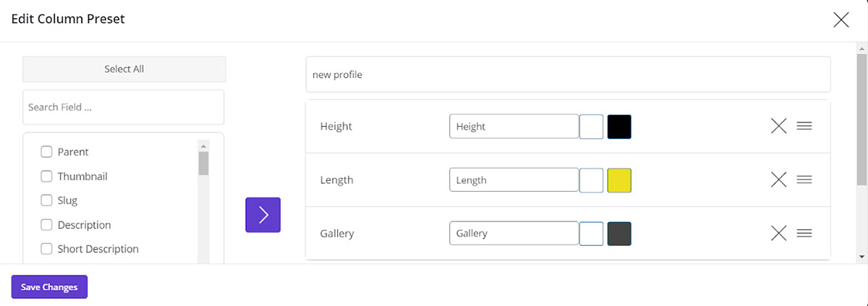Click the Length row reorder handle
Screen dimensions: 868x306
(x=804, y=180)
